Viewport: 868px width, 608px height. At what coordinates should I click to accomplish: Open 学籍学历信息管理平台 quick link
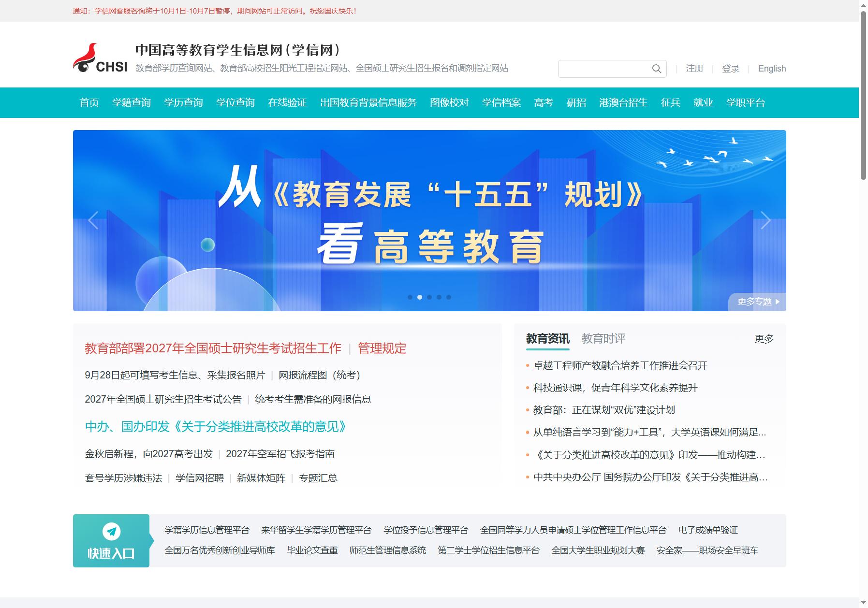pyautogui.click(x=207, y=530)
